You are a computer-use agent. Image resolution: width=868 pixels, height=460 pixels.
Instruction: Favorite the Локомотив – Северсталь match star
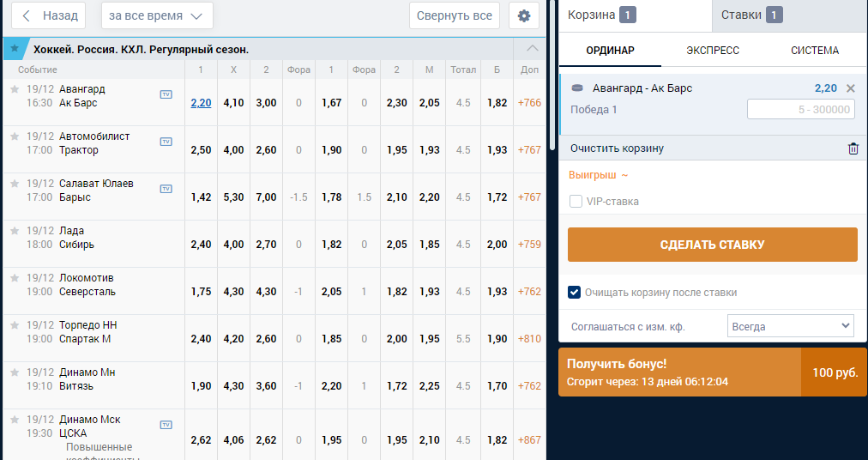pyautogui.click(x=15, y=277)
